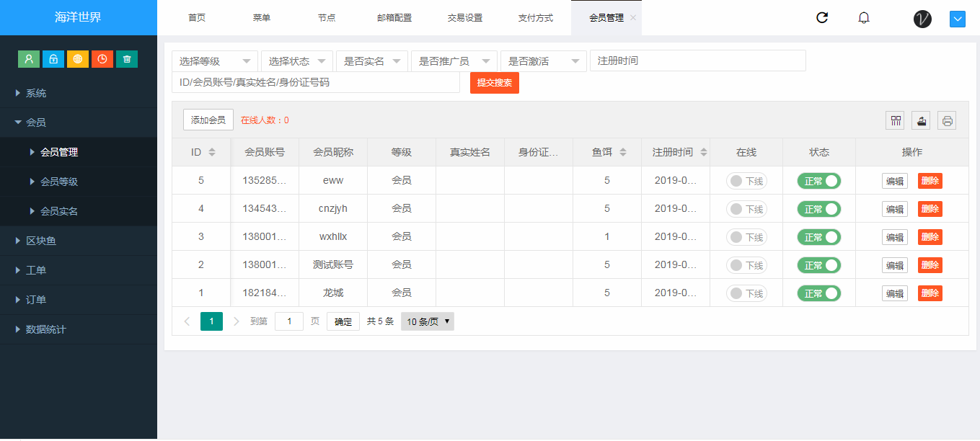Image resolution: width=980 pixels, height=441 pixels.
Task: Toggle online switch for user eww
Action: coord(746,181)
